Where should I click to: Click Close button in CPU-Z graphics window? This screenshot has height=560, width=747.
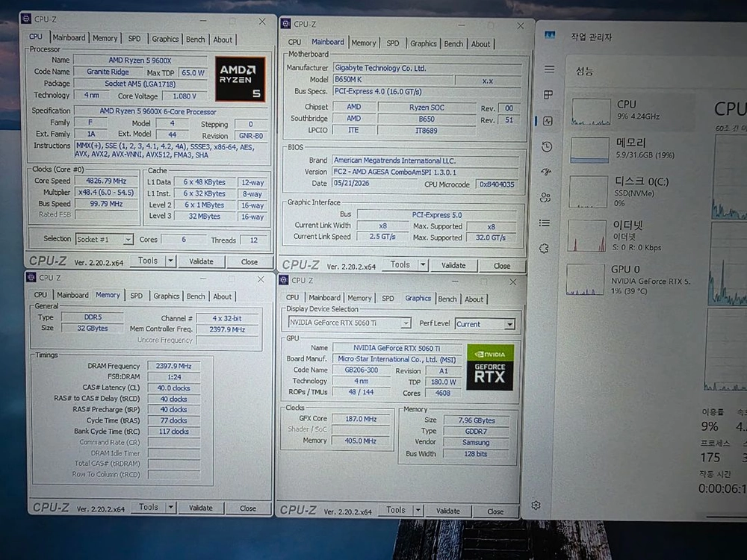(x=495, y=511)
